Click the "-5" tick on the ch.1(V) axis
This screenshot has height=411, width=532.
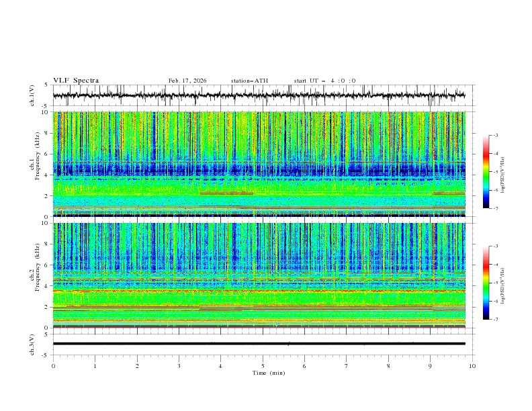click(46, 106)
